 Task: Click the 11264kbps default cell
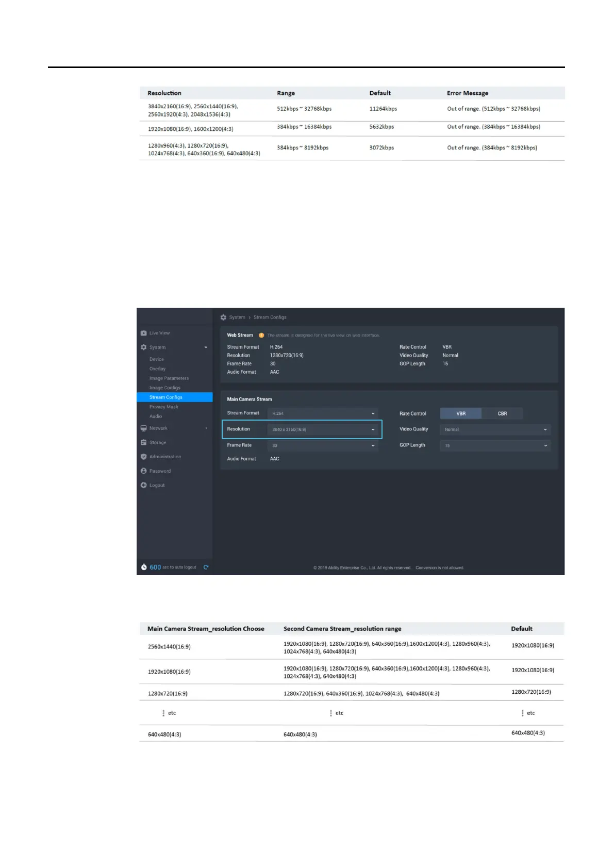click(x=383, y=109)
